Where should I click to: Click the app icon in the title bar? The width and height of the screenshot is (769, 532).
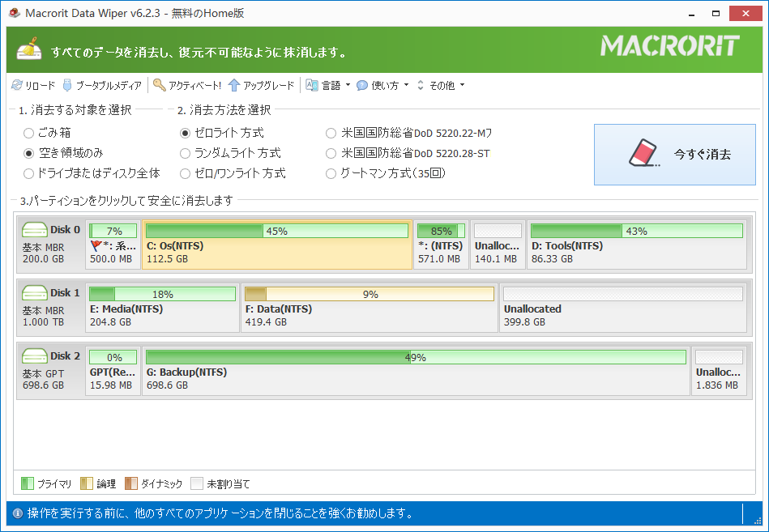pos(15,13)
